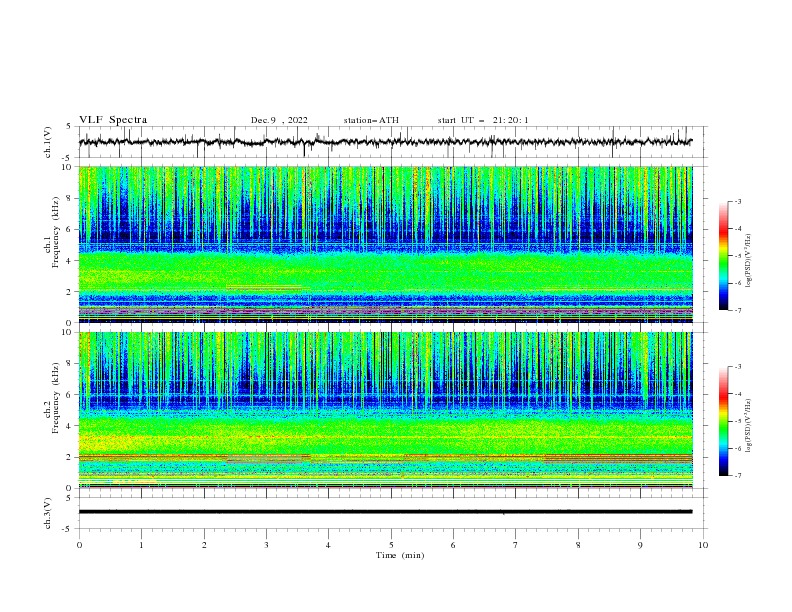
Task: Click the ch.3 voltage black trace
Action: coord(385,512)
